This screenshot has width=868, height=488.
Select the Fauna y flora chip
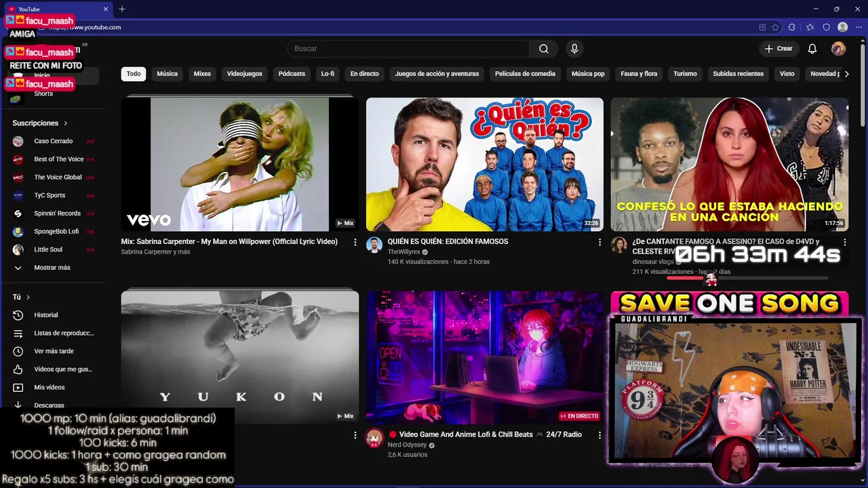(639, 74)
